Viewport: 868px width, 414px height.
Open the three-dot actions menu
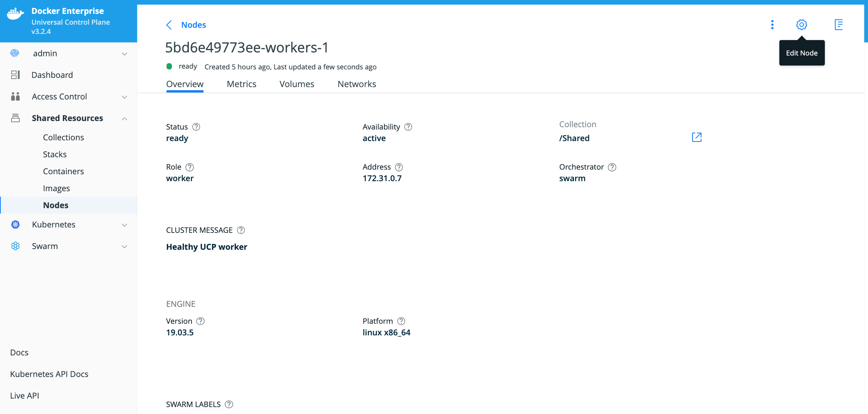pos(772,25)
